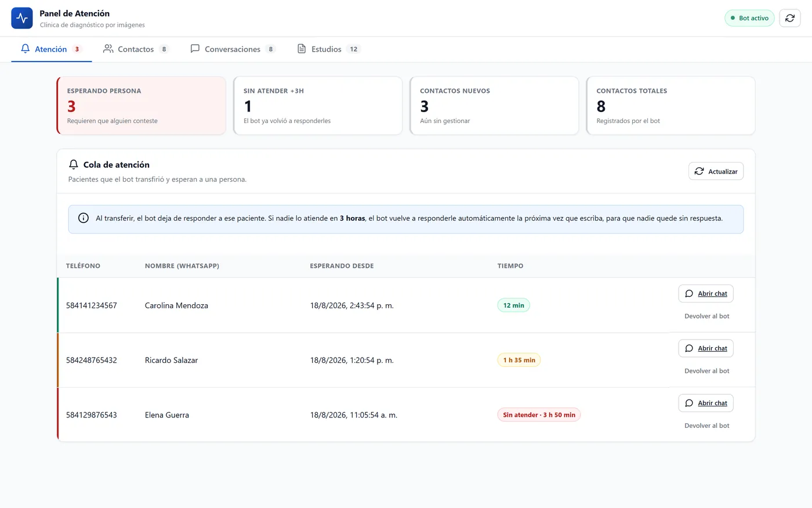Click the refresh arrows icon inside Actualizar

point(699,171)
